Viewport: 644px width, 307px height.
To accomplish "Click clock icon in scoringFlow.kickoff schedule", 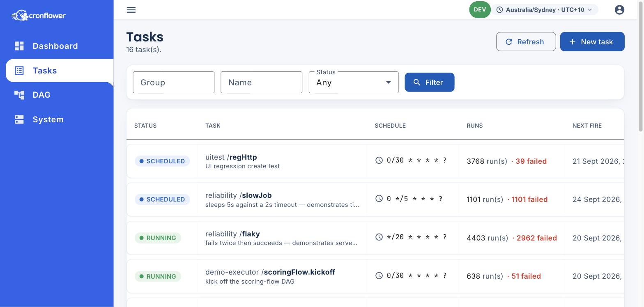I will [x=379, y=276].
